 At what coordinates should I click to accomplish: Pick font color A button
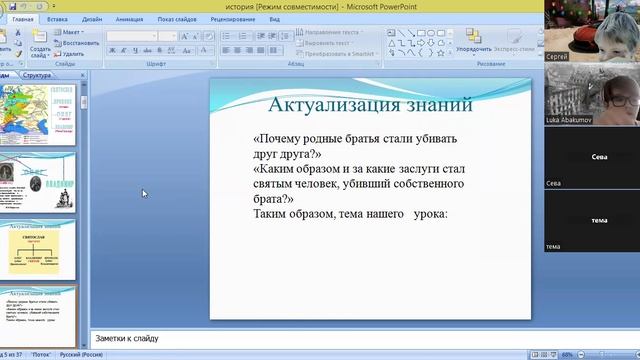point(203,50)
